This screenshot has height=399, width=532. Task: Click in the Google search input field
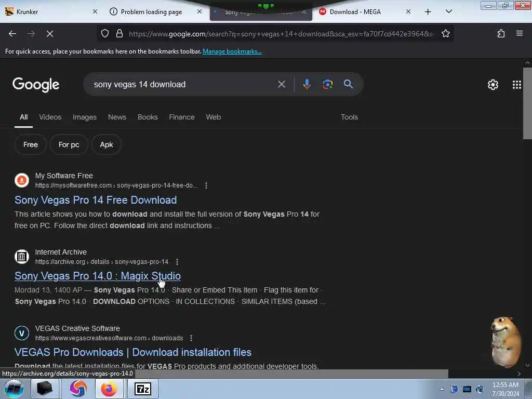pos(183,84)
